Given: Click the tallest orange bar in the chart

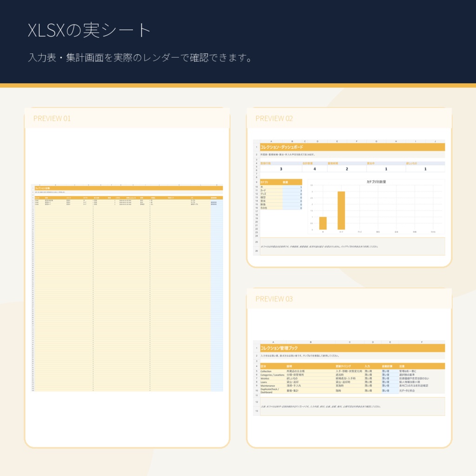Looking at the screenshot, I should 341,211.
